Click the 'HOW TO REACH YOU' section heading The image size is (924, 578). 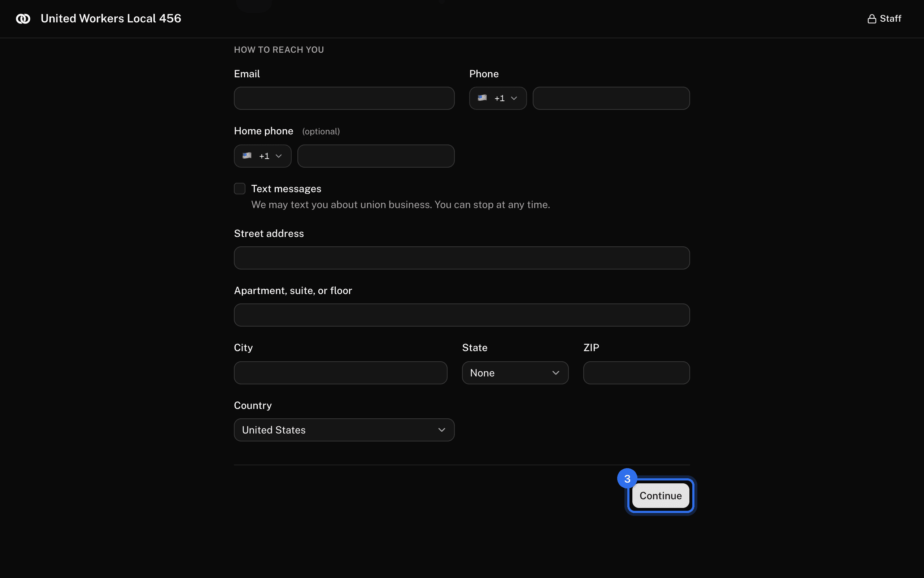coord(279,50)
